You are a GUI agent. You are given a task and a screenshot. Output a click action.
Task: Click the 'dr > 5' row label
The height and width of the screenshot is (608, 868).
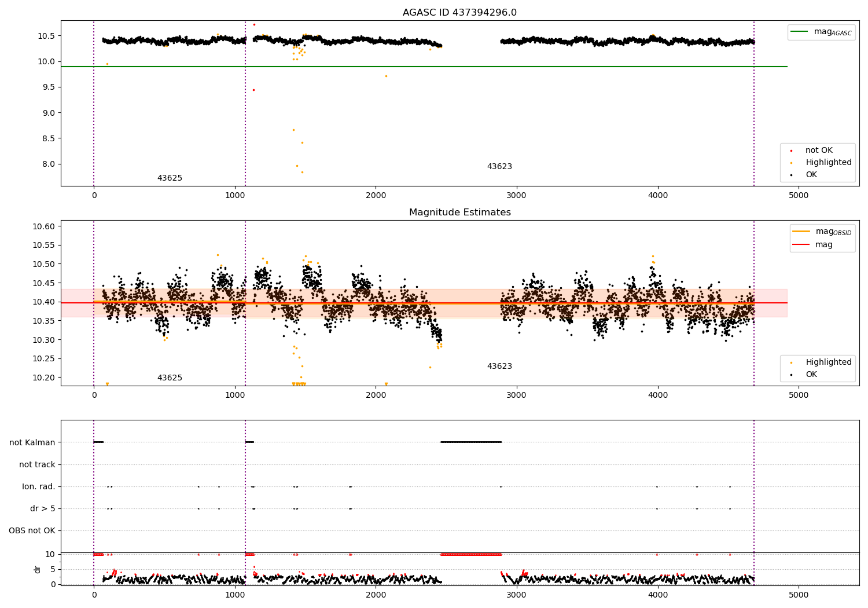pos(43,508)
